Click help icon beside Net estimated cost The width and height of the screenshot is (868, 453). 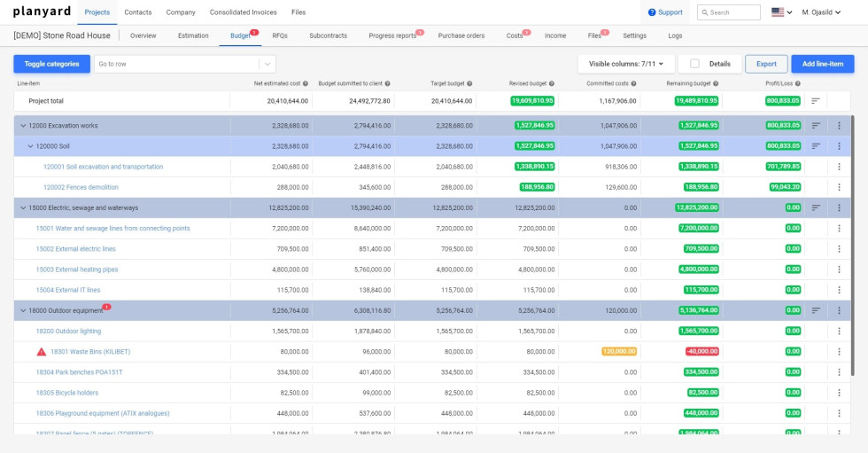[x=306, y=83]
